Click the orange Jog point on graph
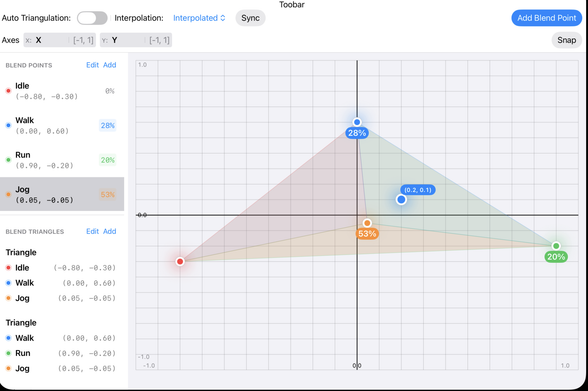588x391 pixels. (367, 223)
